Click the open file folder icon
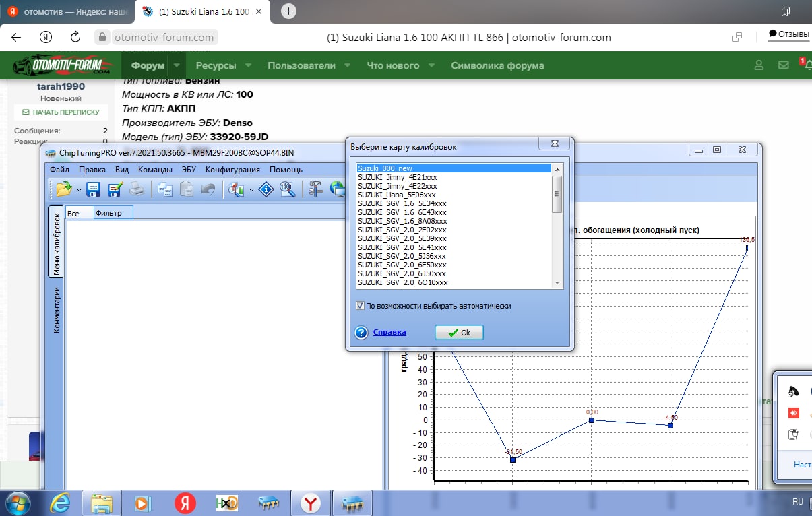 63,190
